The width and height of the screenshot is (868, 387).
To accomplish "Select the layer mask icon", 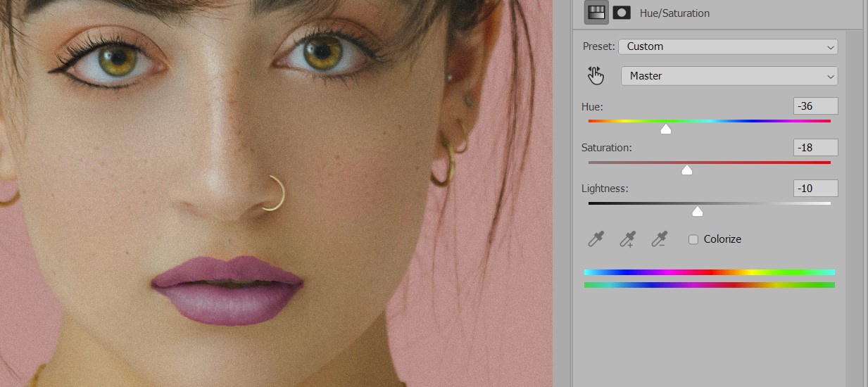I will click(622, 13).
